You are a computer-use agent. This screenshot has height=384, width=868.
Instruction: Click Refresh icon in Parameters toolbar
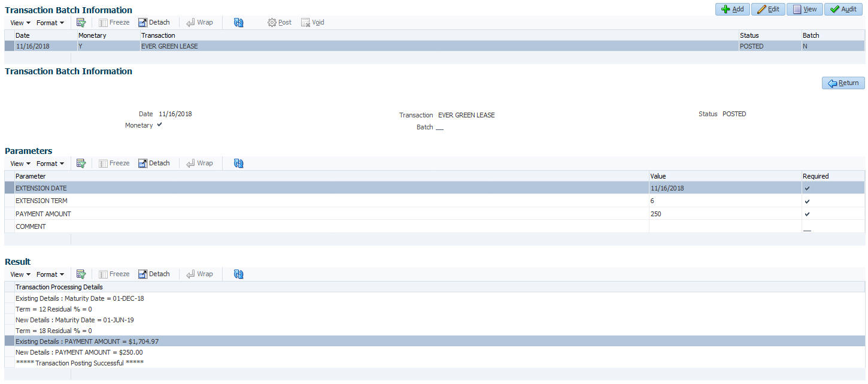[239, 164]
